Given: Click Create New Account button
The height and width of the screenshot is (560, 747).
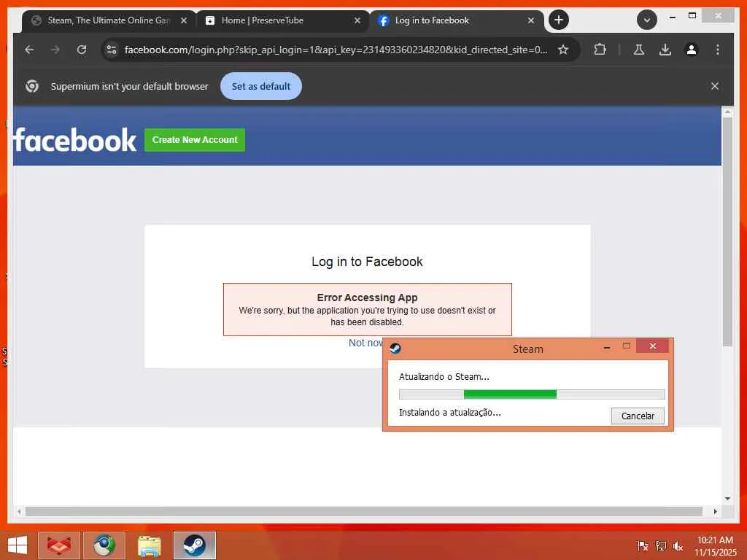Looking at the screenshot, I should tap(195, 140).
